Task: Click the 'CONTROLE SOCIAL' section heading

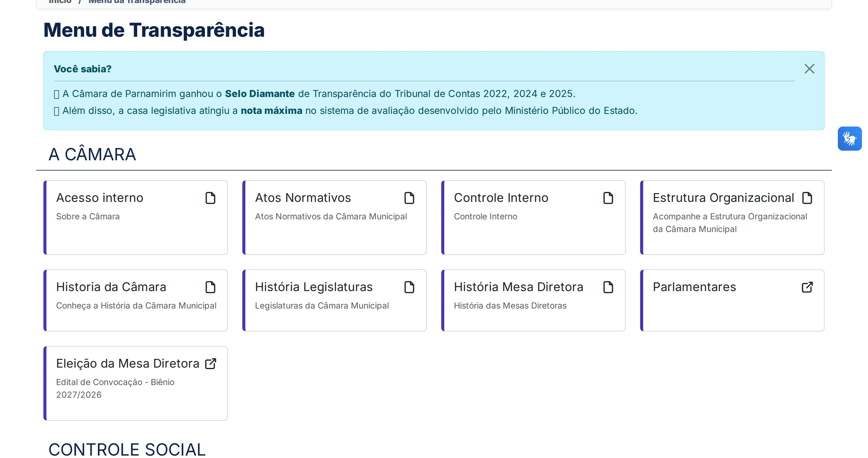Action: click(x=127, y=449)
